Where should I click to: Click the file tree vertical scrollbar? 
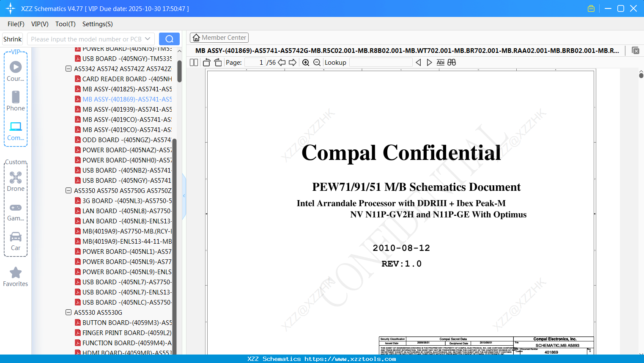[x=179, y=71]
